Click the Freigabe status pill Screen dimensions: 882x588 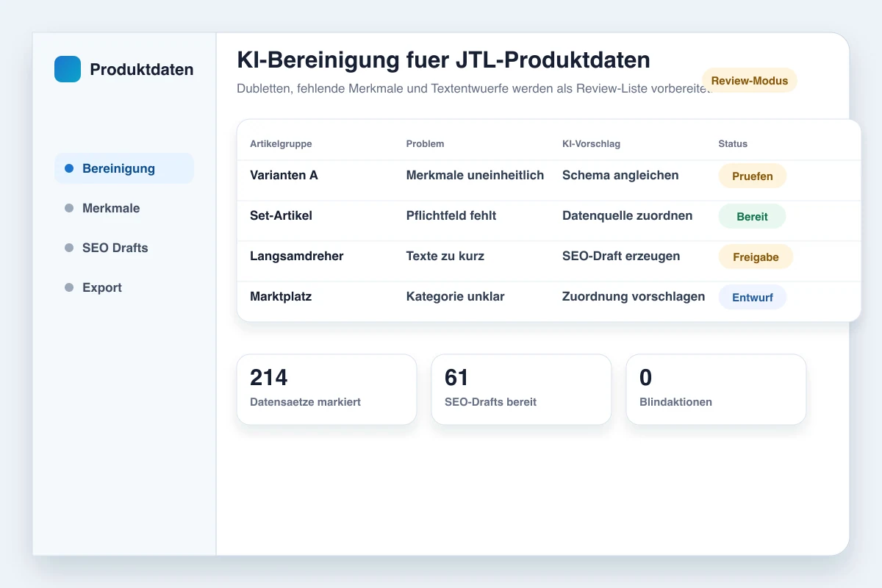(756, 257)
